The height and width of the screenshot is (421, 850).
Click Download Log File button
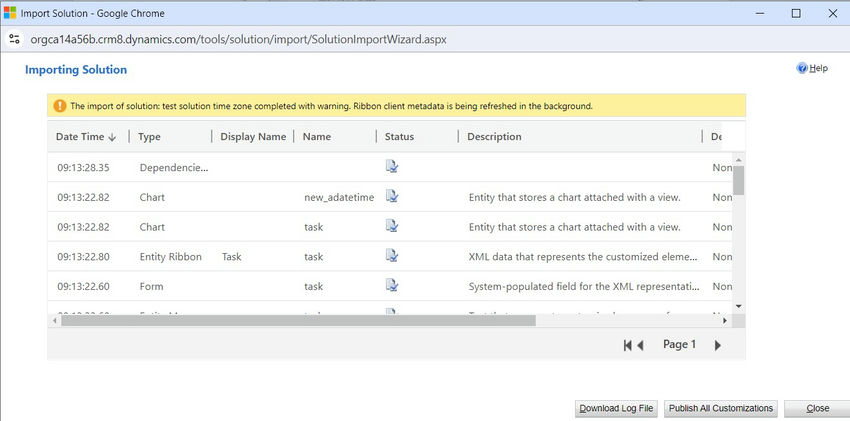(x=616, y=408)
